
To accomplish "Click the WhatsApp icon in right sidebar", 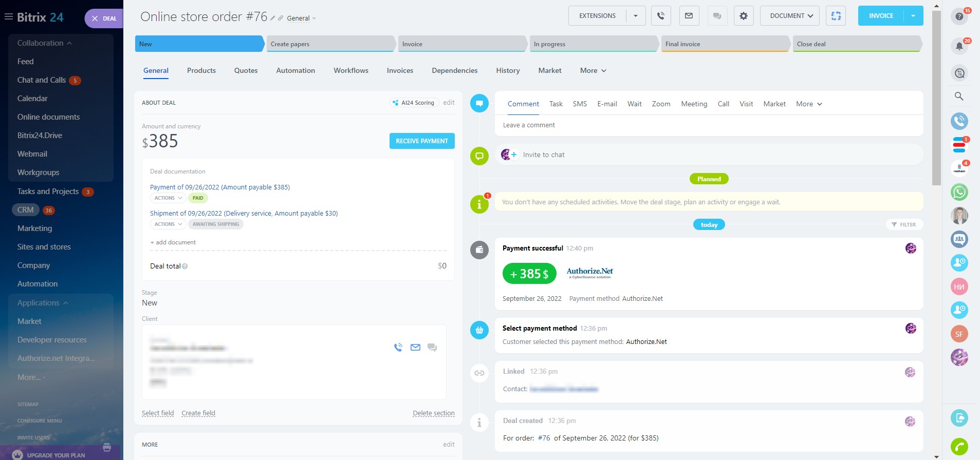I will [959, 192].
